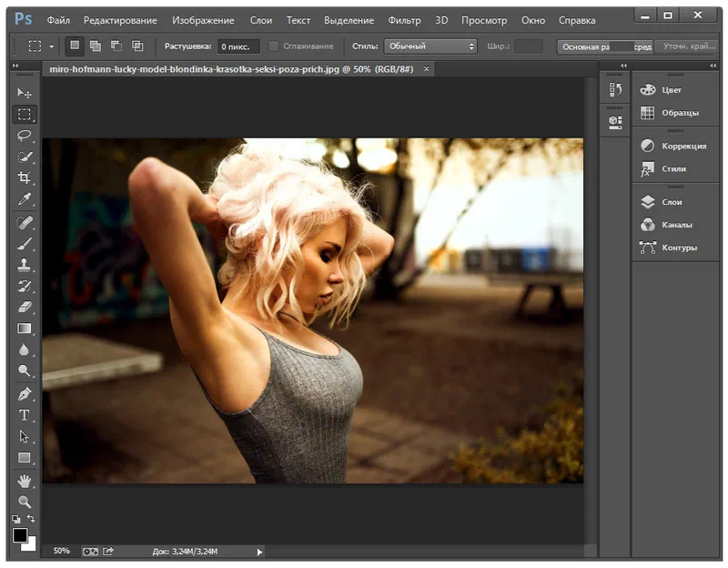Click the Уточн. край button
Image resolution: width=728 pixels, height=568 pixels.
(688, 46)
